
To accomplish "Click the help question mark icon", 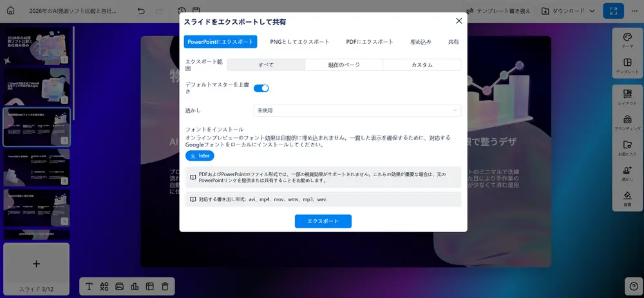I will tap(633, 286).
